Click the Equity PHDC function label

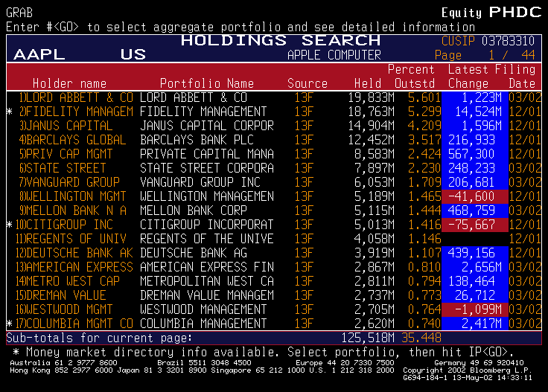(x=491, y=13)
